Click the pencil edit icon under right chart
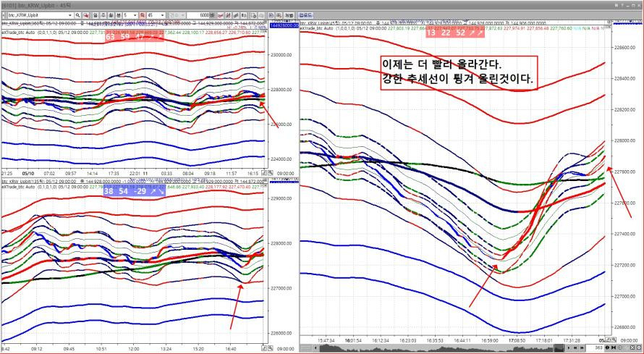The width and height of the screenshot is (644, 354). coord(608,340)
